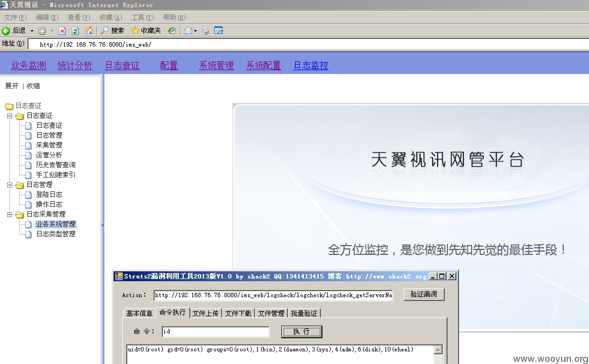Select 日志管理 item under 日志查证
The width and height of the screenshot is (589, 364).
point(49,135)
